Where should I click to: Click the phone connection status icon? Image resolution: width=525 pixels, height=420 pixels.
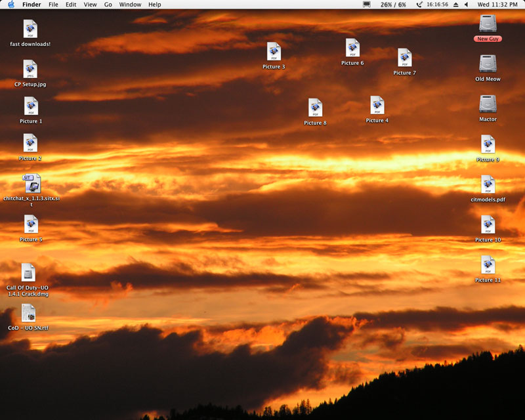419,5
